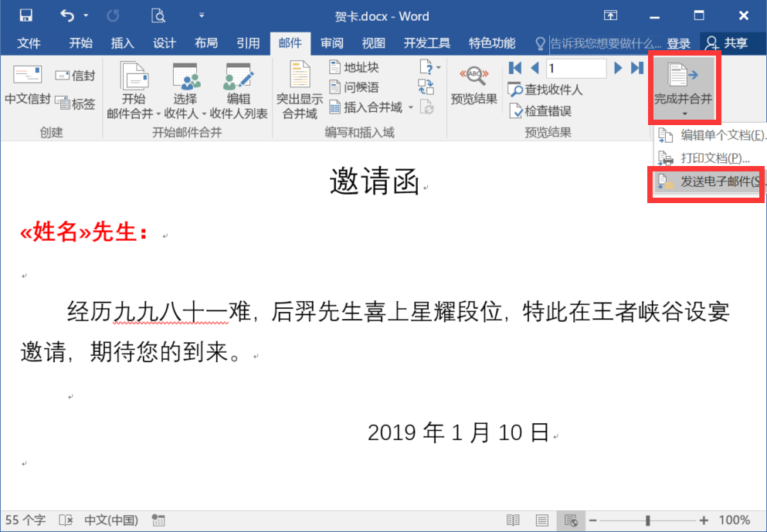This screenshot has height=532, width=767.
Task: Click the 共享 share button
Action: click(x=727, y=43)
